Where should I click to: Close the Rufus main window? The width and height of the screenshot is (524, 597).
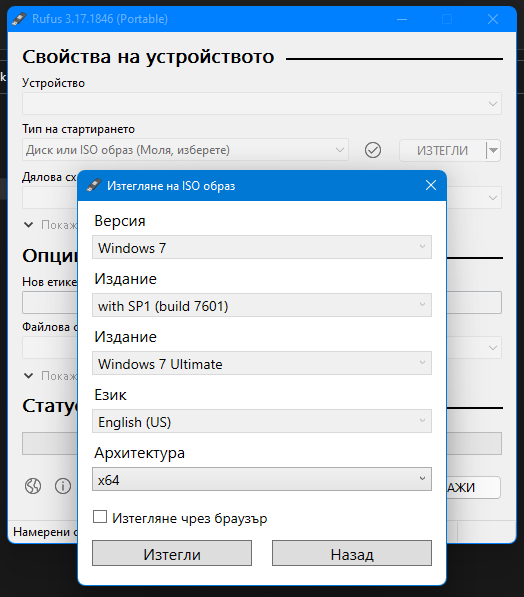pos(493,19)
